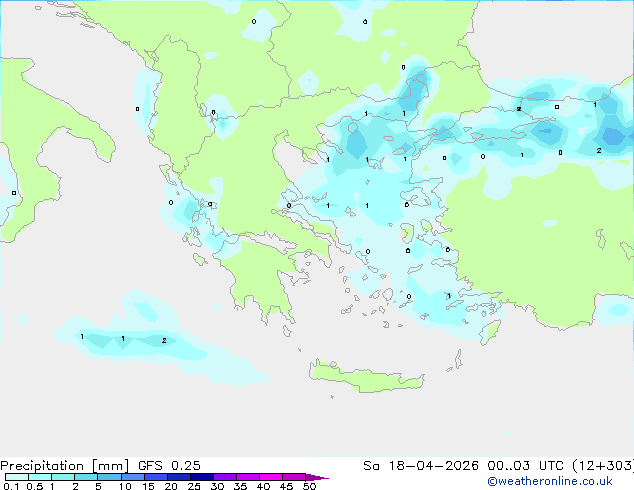Click the 'Precipitation [mm]' title text
634x490 pixels.
[x=65, y=466]
